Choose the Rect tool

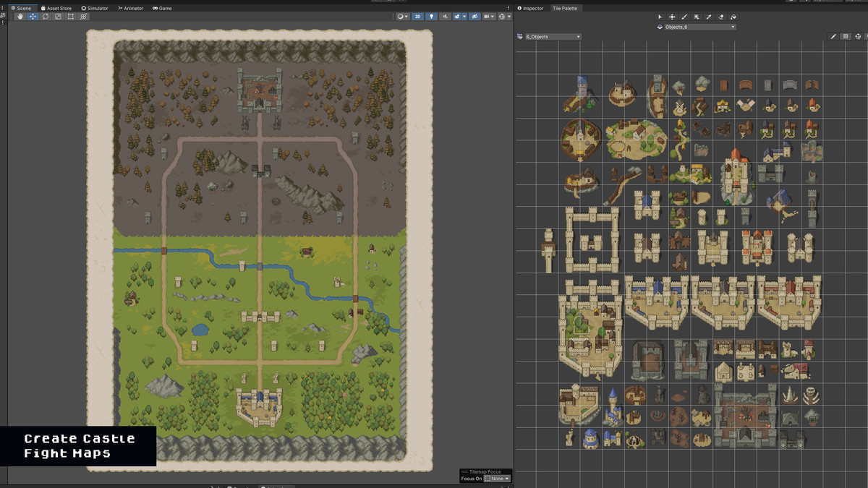(70, 16)
